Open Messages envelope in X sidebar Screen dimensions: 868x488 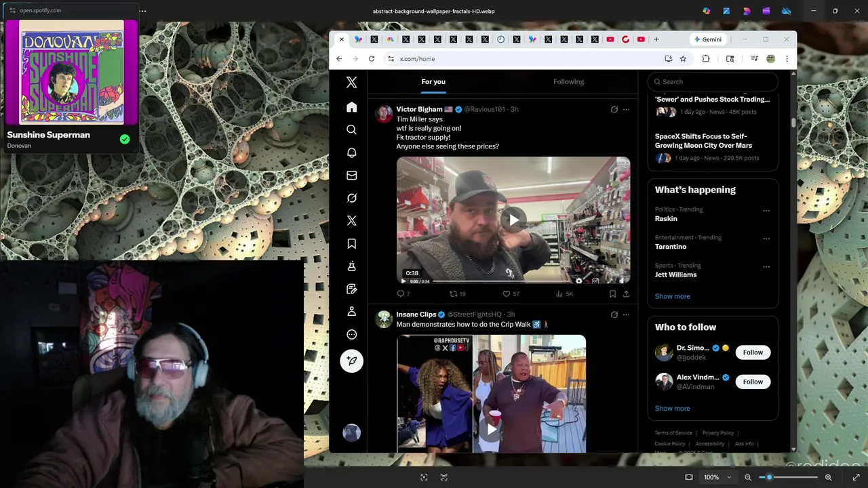351,176
